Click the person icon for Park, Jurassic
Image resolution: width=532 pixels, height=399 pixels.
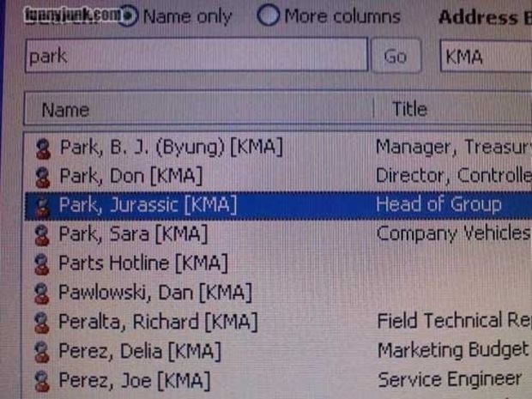pos(42,205)
